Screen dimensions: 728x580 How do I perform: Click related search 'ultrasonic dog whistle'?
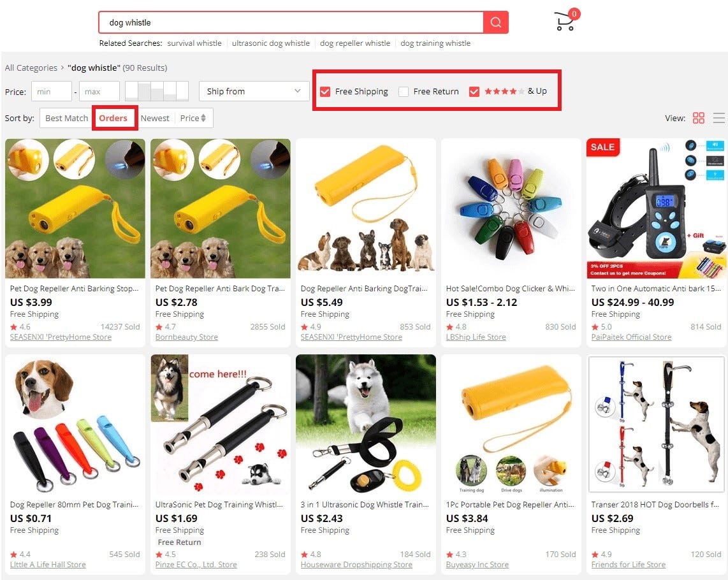(271, 43)
